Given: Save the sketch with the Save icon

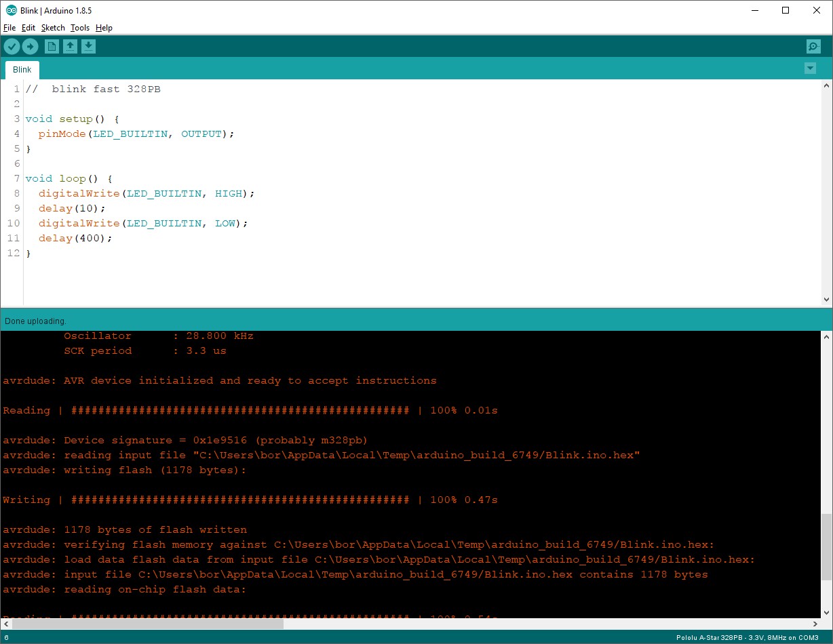Looking at the screenshot, I should point(89,46).
